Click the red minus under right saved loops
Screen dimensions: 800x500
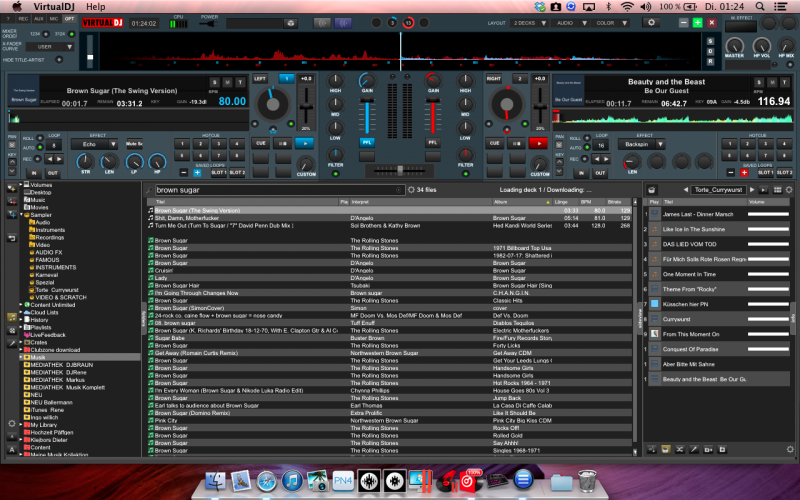tap(742, 173)
